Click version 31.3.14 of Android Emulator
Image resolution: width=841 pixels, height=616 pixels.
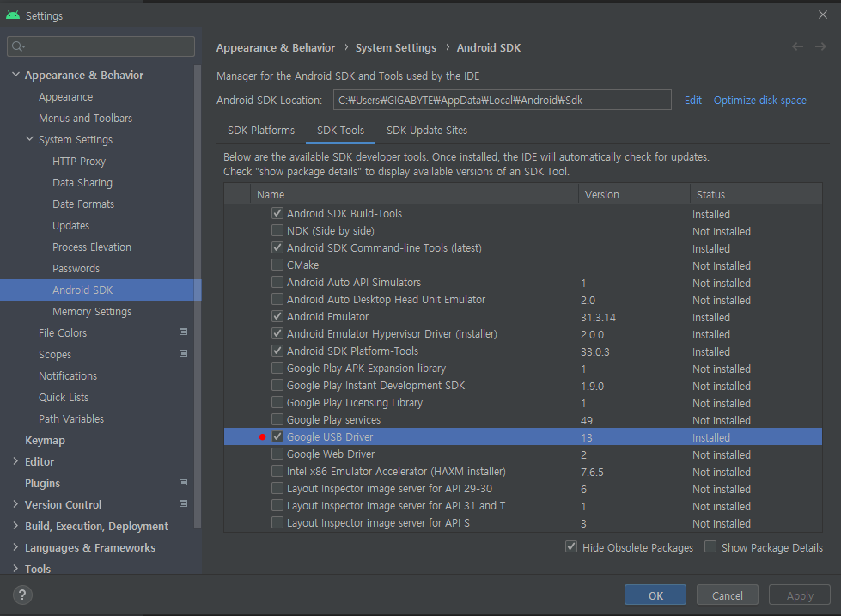pos(598,317)
